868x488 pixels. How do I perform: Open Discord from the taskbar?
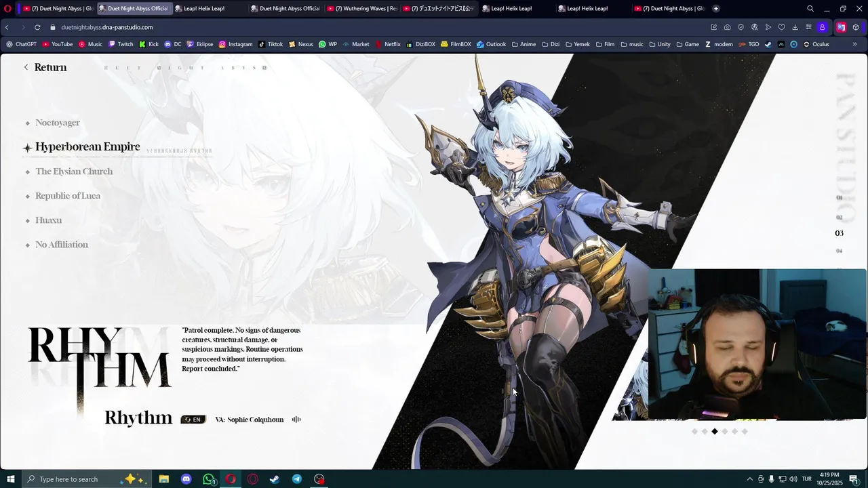coord(186,479)
